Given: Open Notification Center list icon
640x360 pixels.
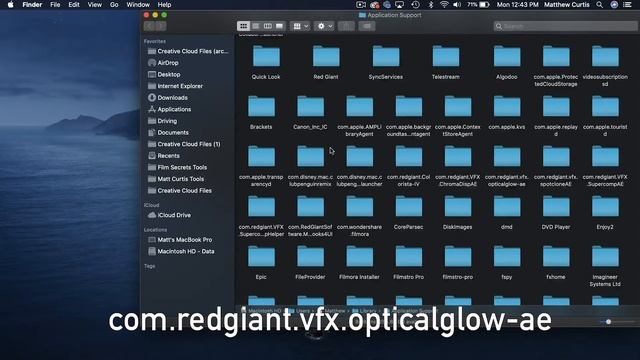Looking at the screenshot, I should [x=627, y=5].
